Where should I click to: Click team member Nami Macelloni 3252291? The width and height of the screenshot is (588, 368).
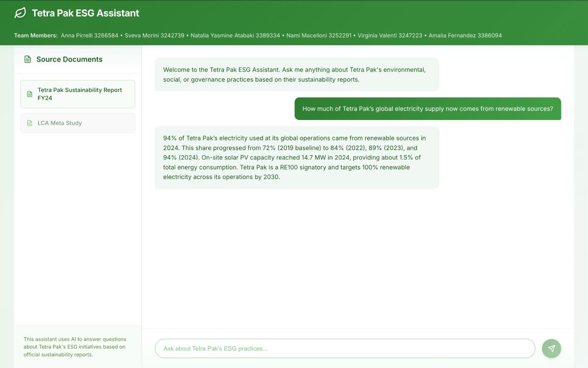point(319,35)
